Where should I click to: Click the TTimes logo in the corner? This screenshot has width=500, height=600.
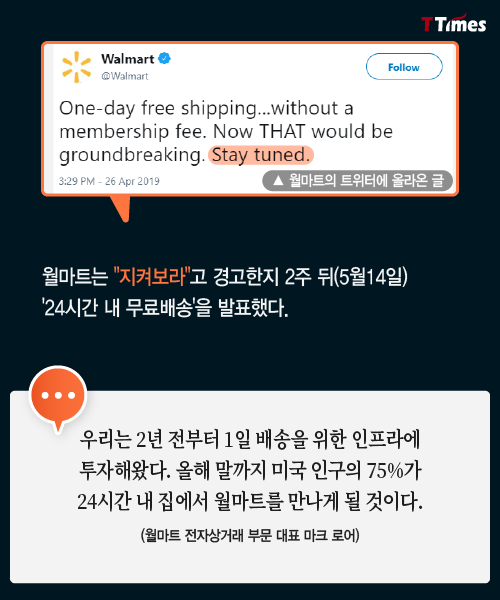coord(454,23)
